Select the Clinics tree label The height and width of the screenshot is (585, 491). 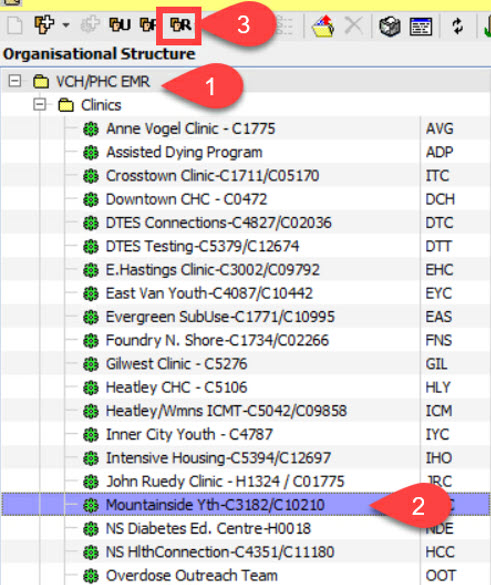click(x=101, y=105)
